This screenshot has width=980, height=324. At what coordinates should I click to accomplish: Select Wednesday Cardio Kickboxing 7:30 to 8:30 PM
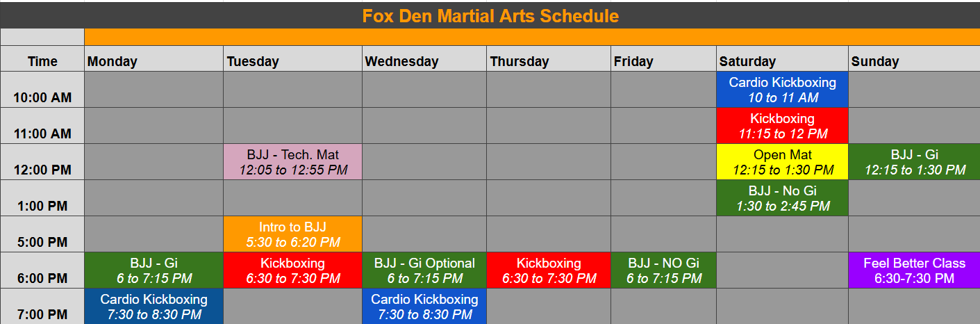click(424, 307)
